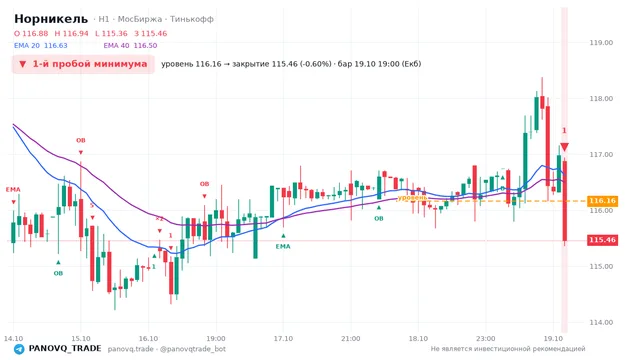Click the 'EMA 40 116.50' legend entry
640x360 pixels.
tap(130, 45)
